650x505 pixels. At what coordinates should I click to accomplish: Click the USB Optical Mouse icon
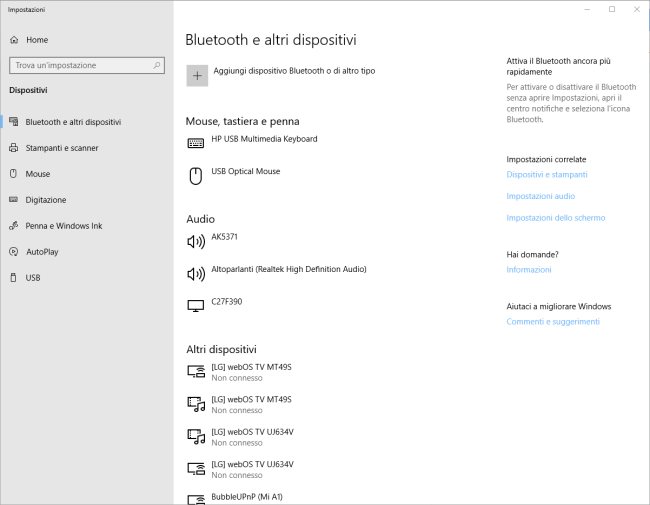[196, 176]
